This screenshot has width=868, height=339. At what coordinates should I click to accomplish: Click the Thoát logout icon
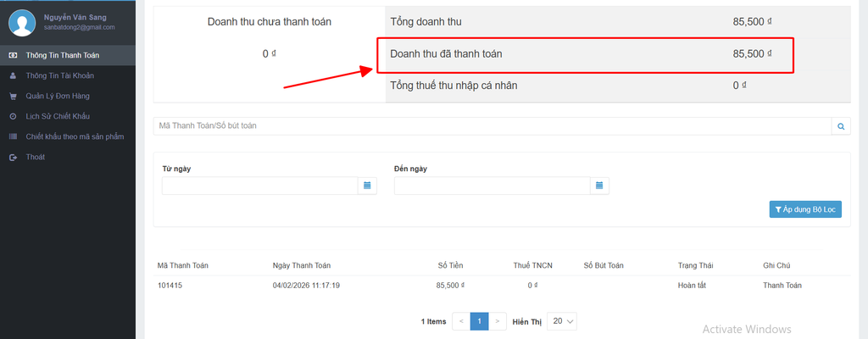coord(13,158)
